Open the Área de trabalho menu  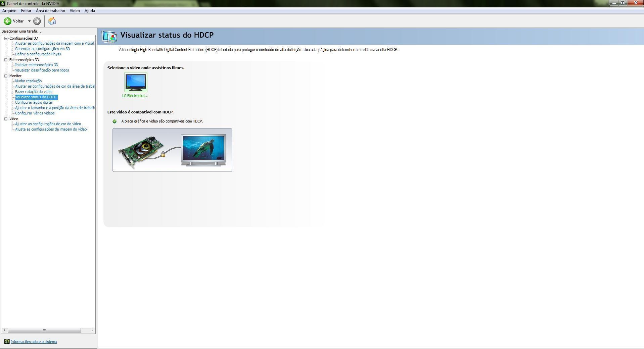[50, 11]
